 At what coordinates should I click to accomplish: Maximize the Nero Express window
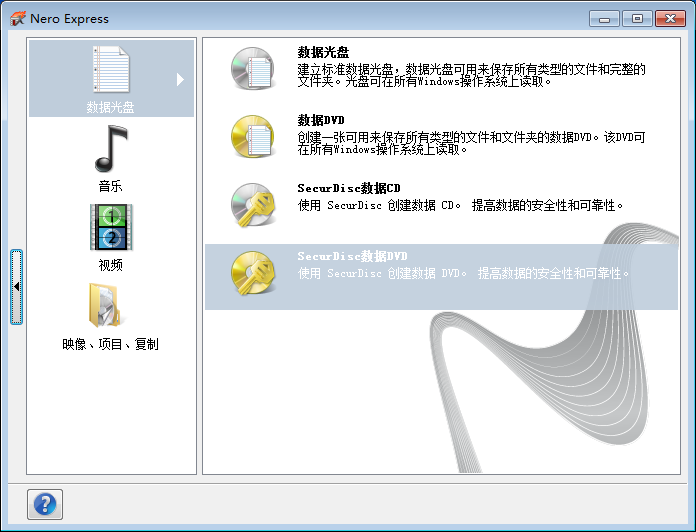coord(637,19)
